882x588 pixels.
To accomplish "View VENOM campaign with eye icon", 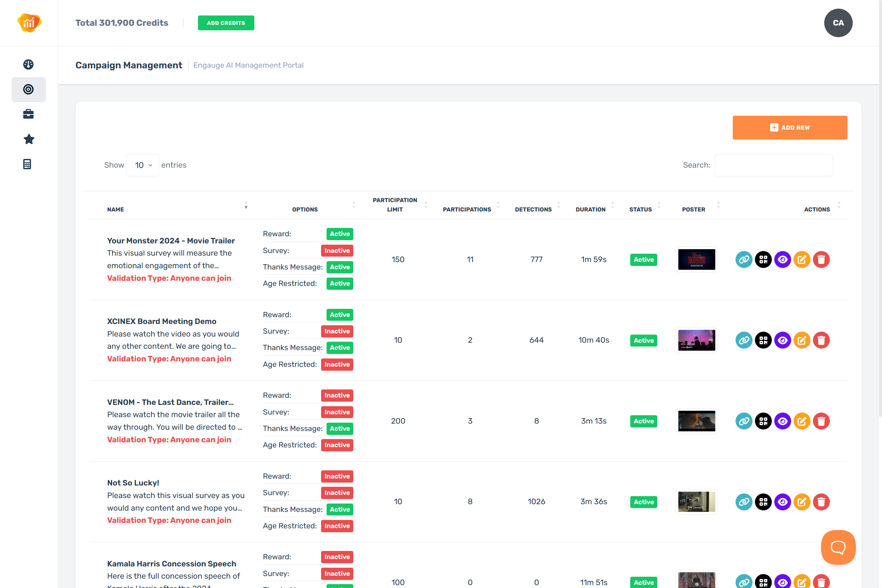I will pos(782,421).
